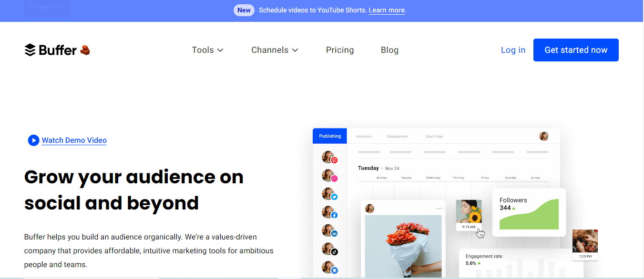This screenshot has height=279, width=644.
Task: Switch to the Analytics tab
Action: pyautogui.click(x=364, y=137)
